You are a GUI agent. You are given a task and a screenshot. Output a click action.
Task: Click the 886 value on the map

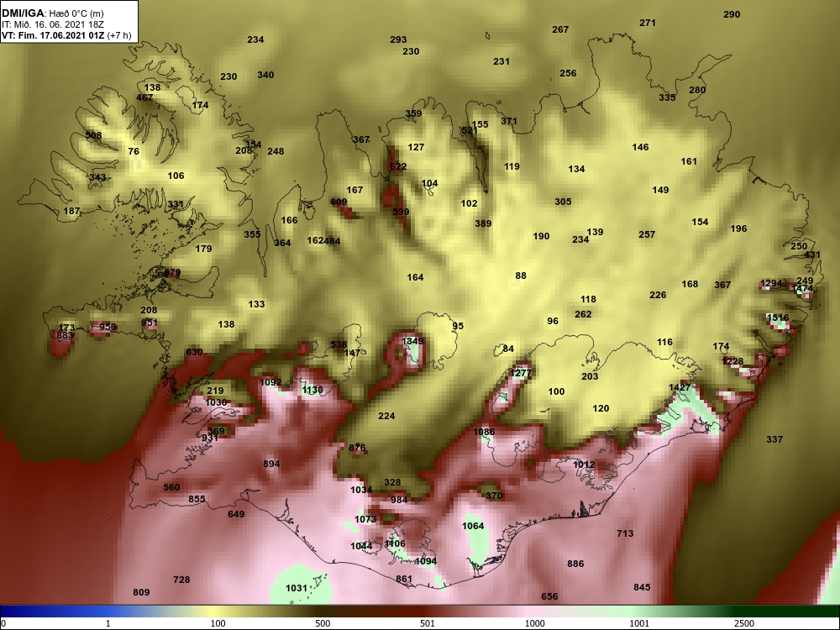click(x=575, y=564)
